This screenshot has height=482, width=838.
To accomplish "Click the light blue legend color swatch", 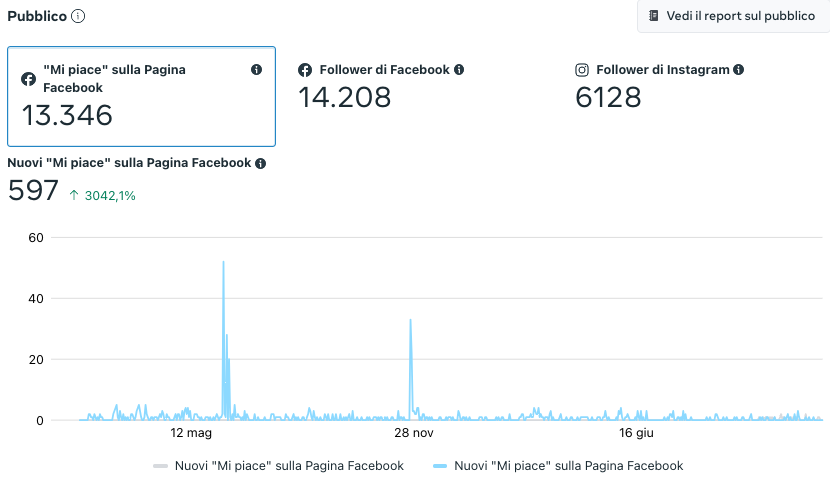I will coord(440,466).
